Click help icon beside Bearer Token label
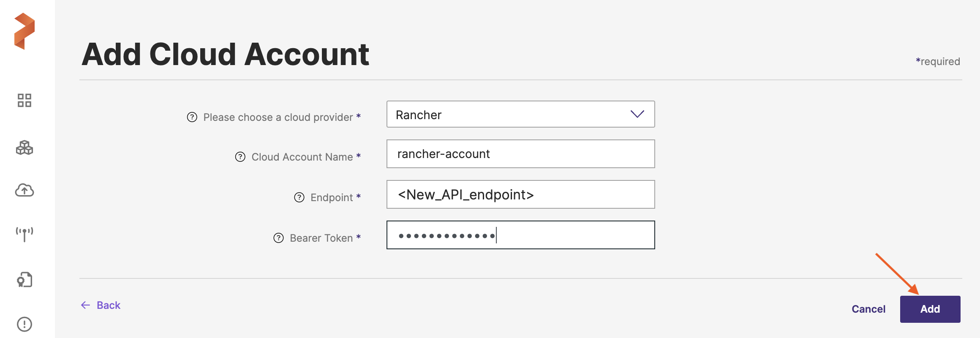 (x=279, y=238)
